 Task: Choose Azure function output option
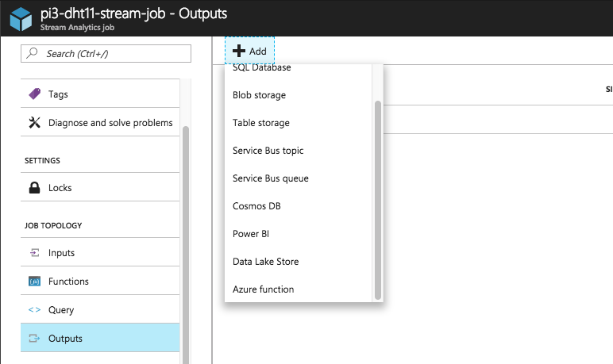(x=299, y=289)
